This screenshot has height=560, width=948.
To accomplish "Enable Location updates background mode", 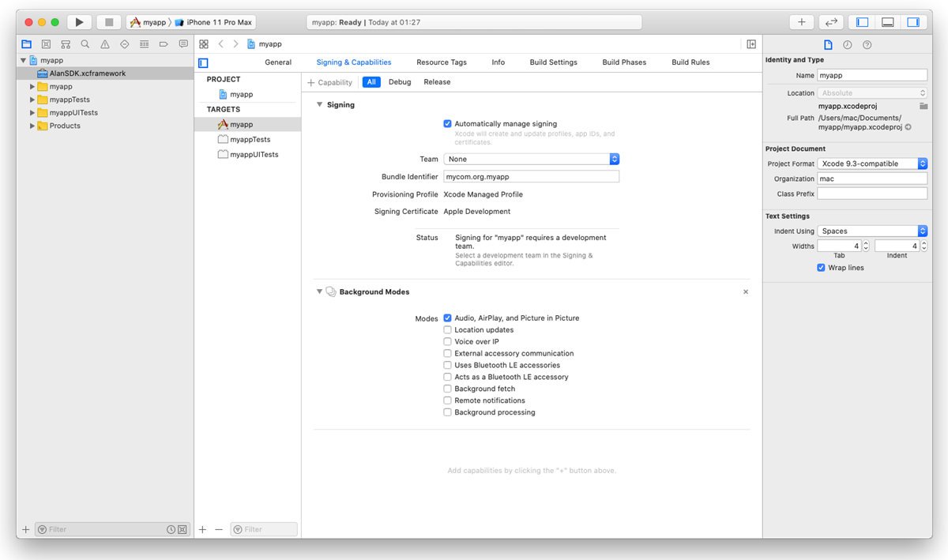I will [x=447, y=330].
